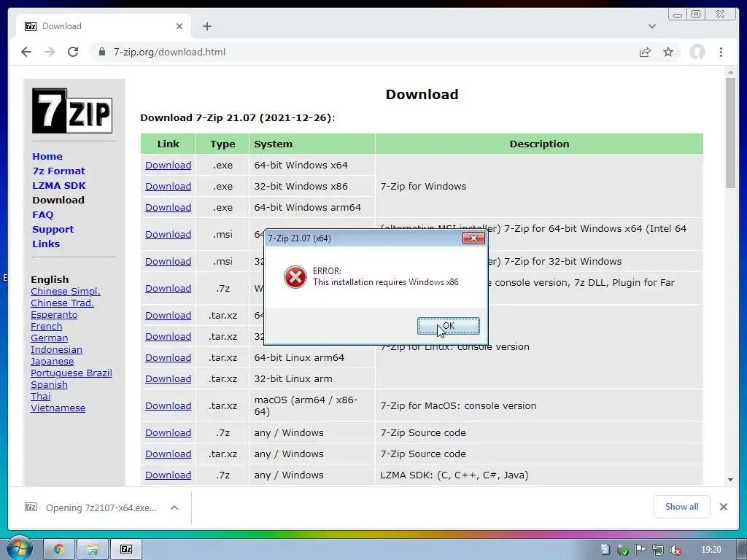Open Chrome from the taskbar

coord(59,550)
